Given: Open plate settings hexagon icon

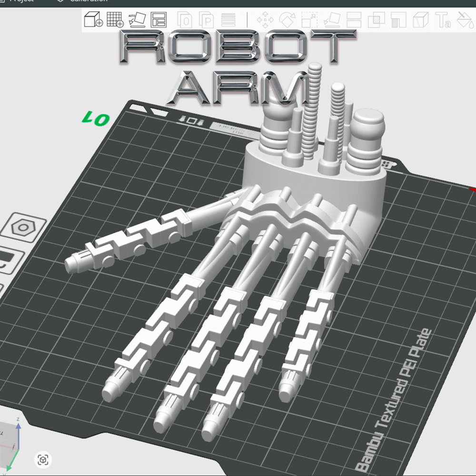Looking at the screenshot, I should tap(23, 228).
